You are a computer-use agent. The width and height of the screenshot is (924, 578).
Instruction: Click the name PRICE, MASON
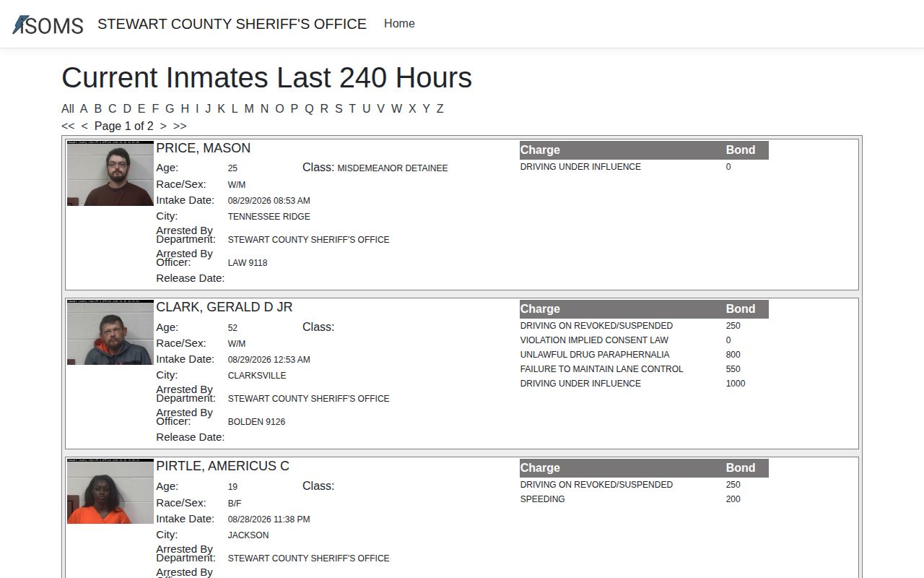(204, 148)
